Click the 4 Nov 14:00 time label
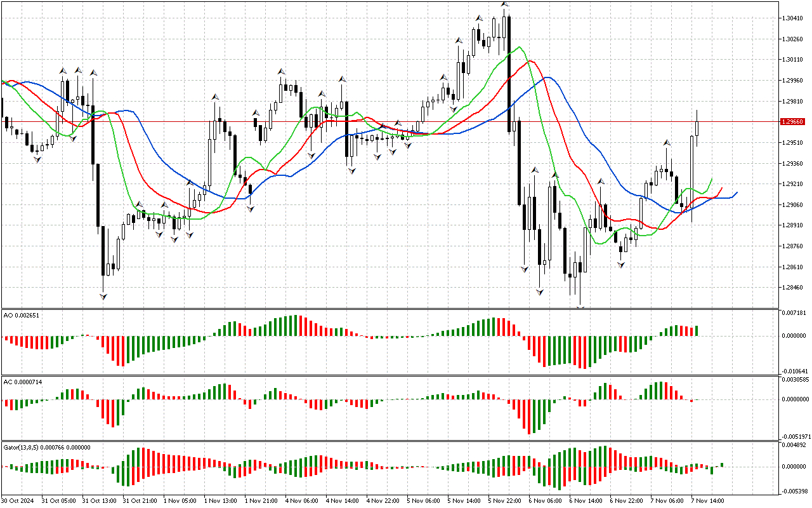The height and width of the screenshot is (508, 812). tap(344, 500)
